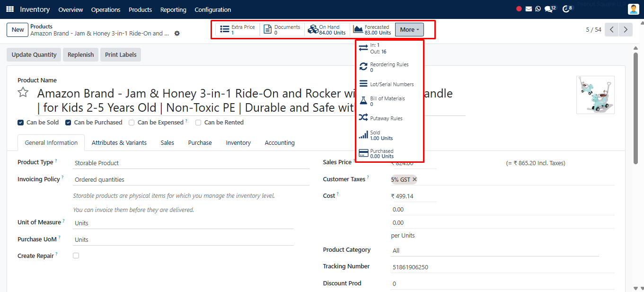Switch to Attributes & Variants tab
Image resolution: width=644 pixels, height=292 pixels.
pyautogui.click(x=119, y=142)
